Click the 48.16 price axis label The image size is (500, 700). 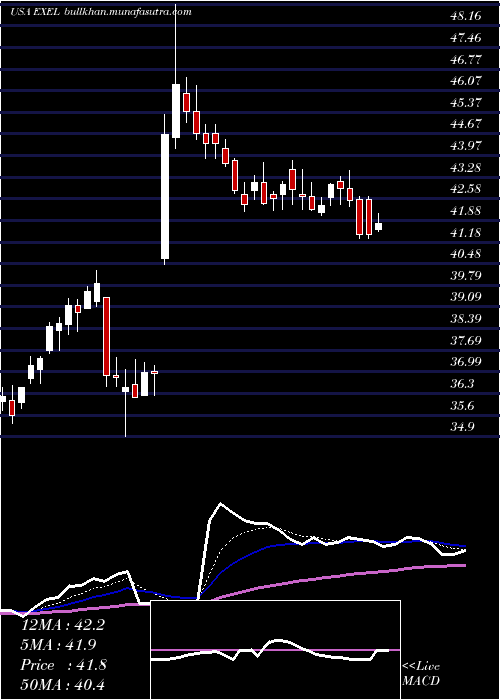tap(466, 16)
